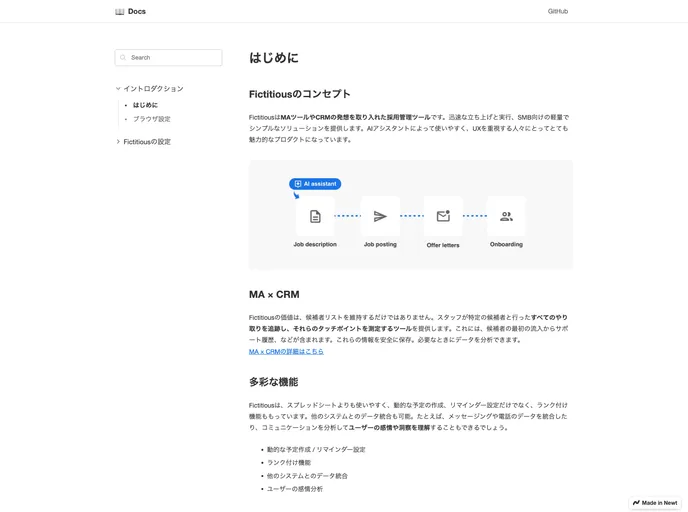The height and width of the screenshot is (512, 688).
Task: Click the AI assistant badge in diagram
Action: (x=315, y=184)
